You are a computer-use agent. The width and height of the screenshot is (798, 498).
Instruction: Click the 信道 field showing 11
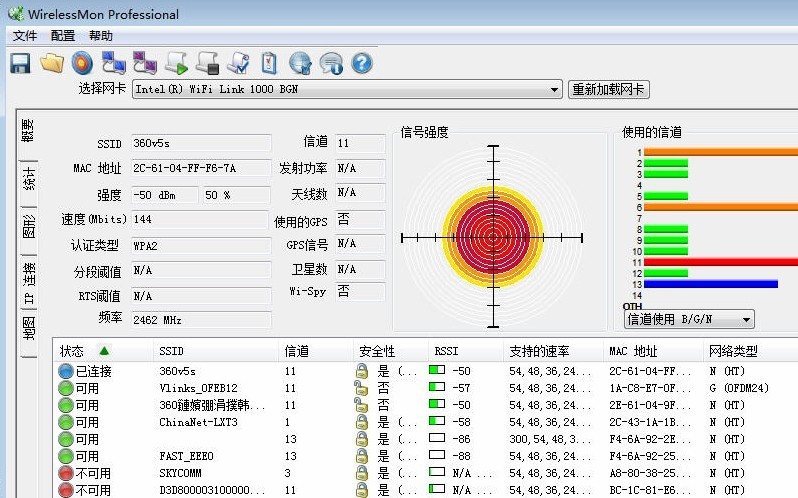(360, 143)
